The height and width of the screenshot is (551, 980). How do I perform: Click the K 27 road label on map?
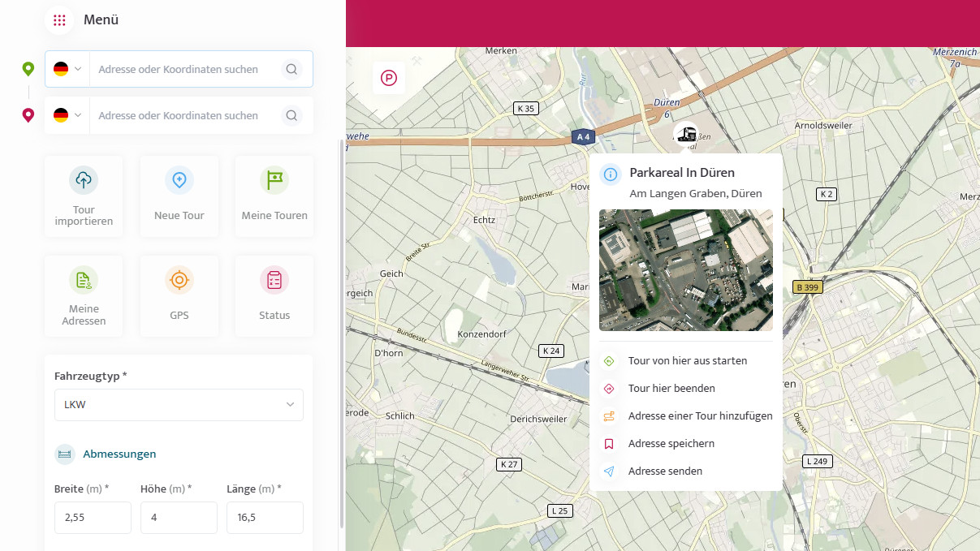coord(509,464)
